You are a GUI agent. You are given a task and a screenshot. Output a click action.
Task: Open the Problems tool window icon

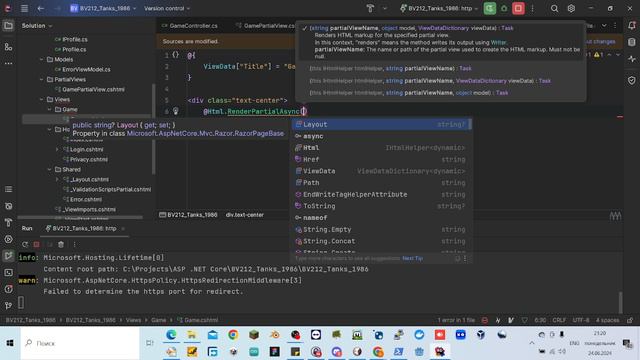[8, 289]
